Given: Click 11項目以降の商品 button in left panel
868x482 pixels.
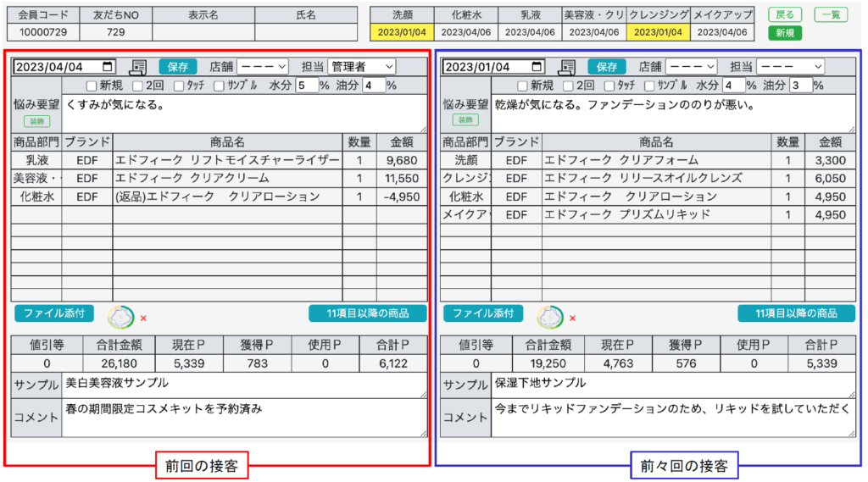Looking at the screenshot, I should click(x=368, y=313).
